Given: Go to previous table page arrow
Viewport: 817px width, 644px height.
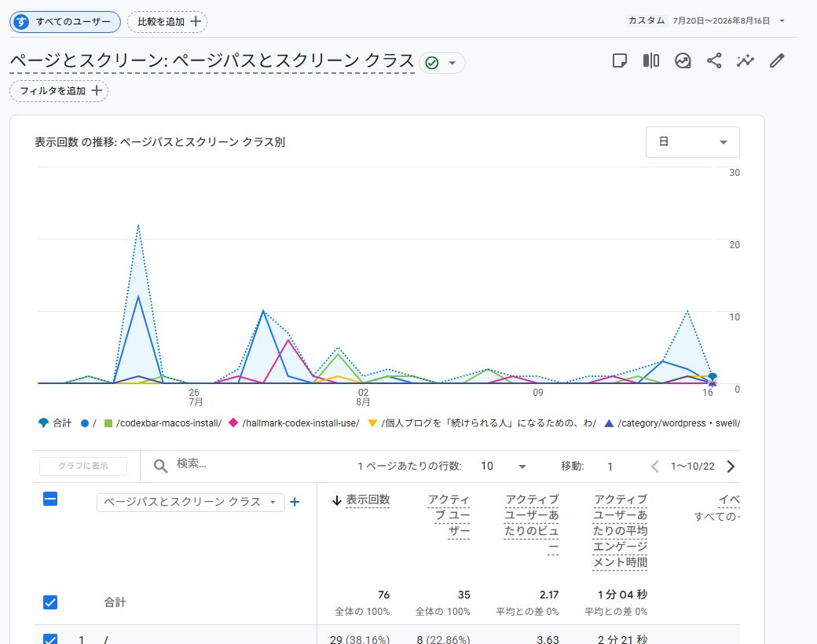Looking at the screenshot, I should (655, 467).
